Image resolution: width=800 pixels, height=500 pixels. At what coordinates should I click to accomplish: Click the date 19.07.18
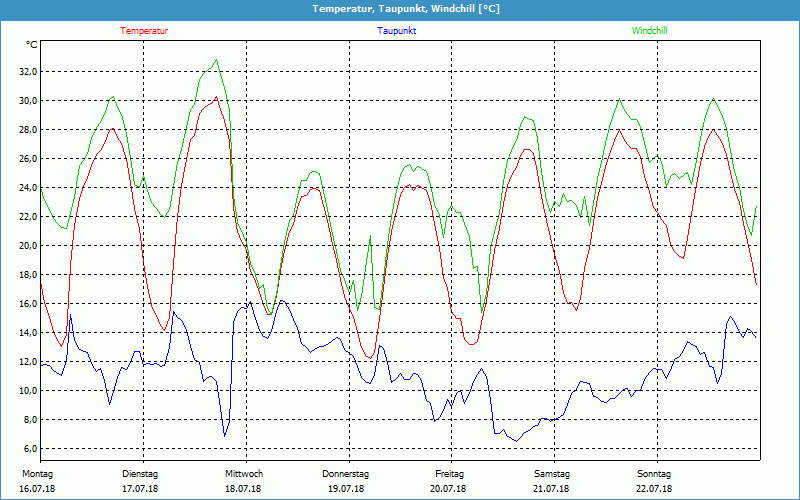tap(346, 489)
